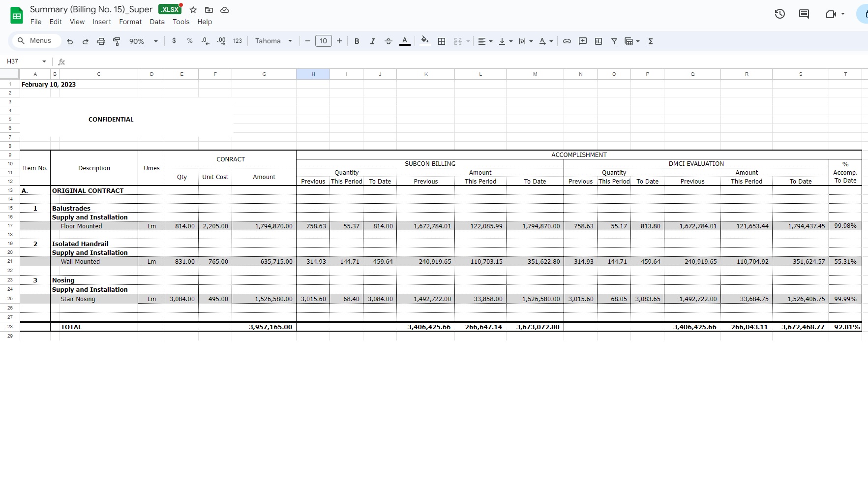
Task: Insert link using chain icon
Action: 567,41
